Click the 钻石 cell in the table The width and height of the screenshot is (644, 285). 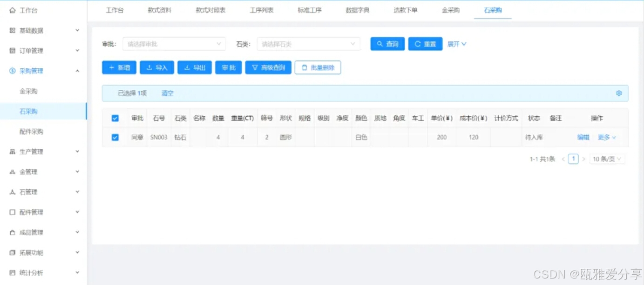180,137
